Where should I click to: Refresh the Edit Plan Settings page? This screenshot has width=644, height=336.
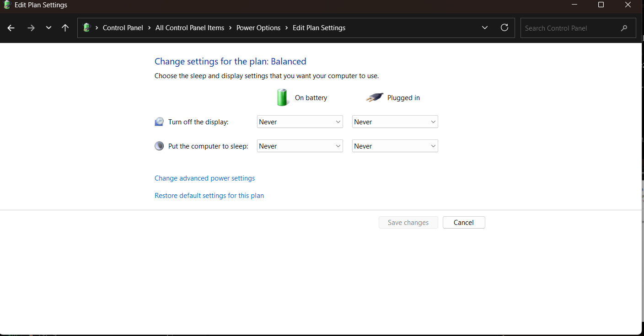point(504,27)
